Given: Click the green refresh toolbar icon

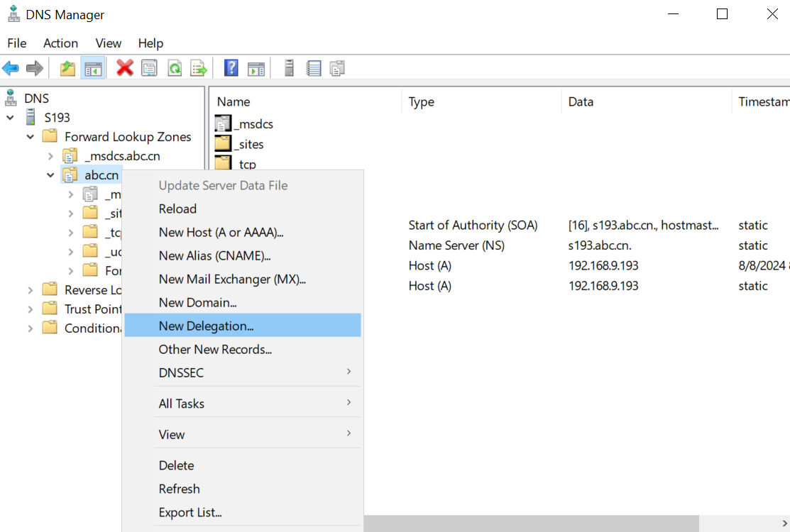Looking at the screenshot, I should [175, 68].
